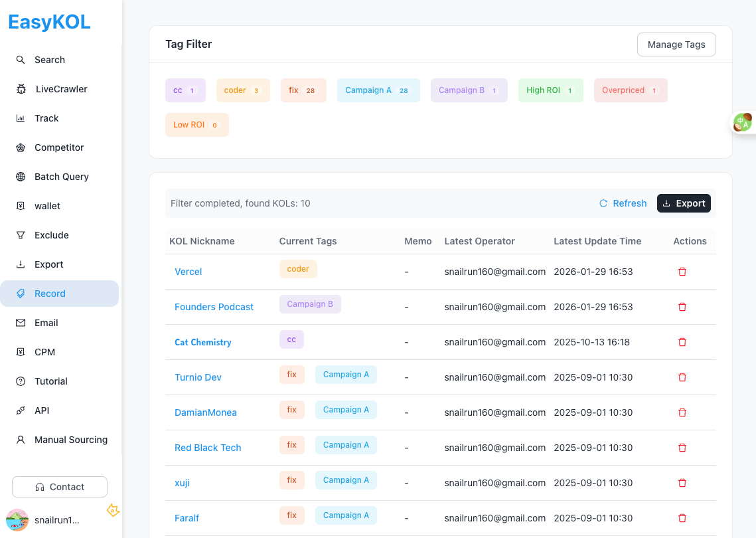Open the Founders Podcast KOL link
756x538 pixels.
(214, 307)
